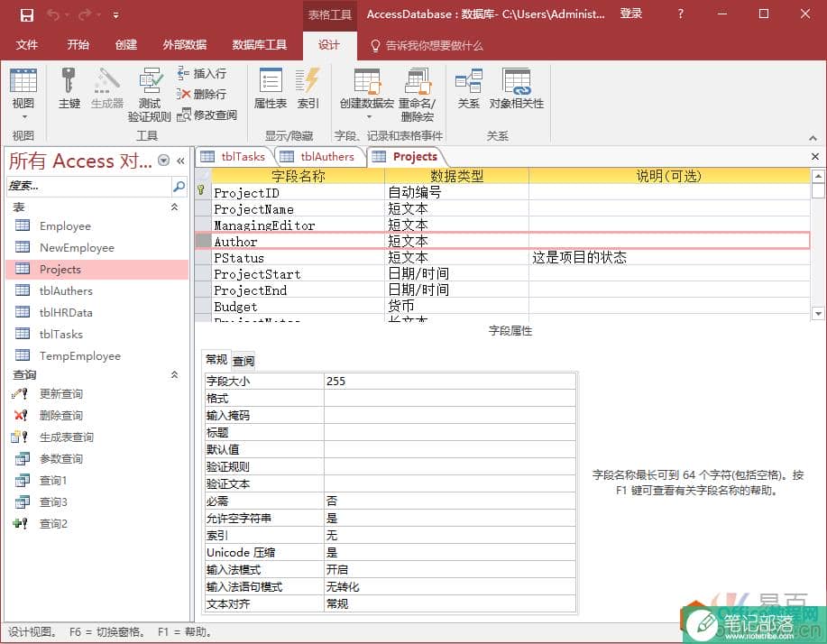The image size is (827, 644).
Task: Click the search magnifier icon in navigation pane
Action: coord(179,186)
